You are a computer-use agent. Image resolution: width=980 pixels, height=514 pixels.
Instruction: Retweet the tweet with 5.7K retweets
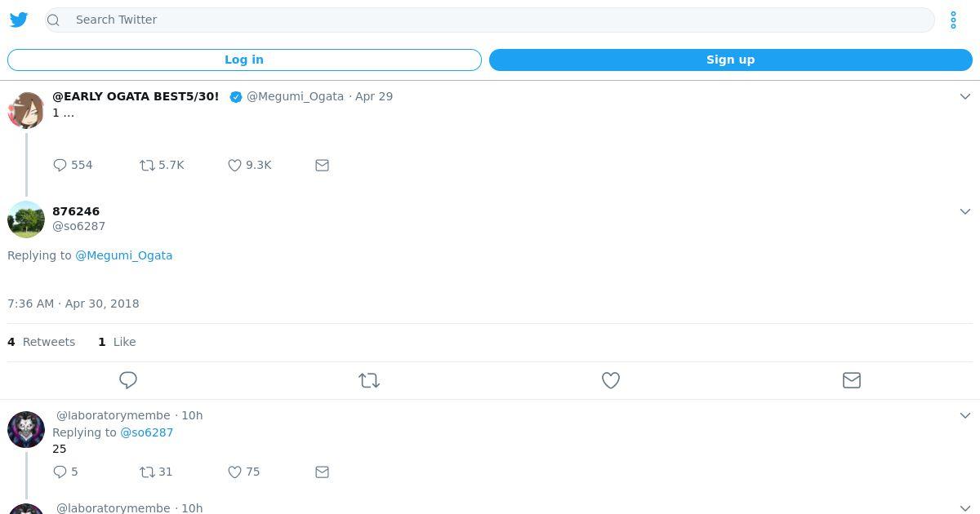click(148, 166)
